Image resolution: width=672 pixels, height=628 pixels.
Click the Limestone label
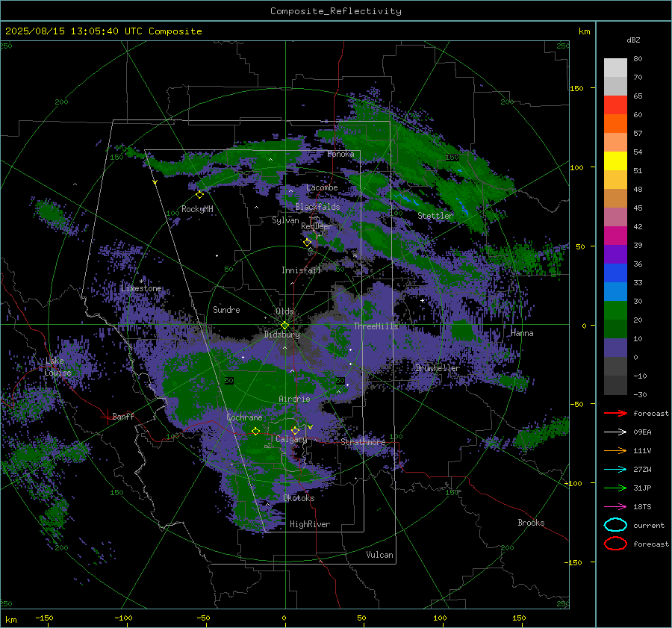click(x=141, y=288)
